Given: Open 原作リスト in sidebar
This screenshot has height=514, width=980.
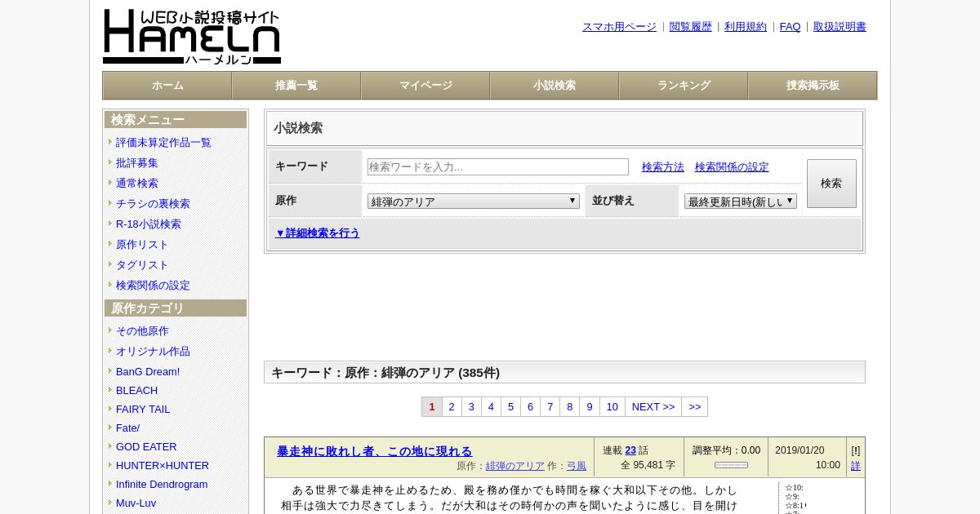Looking at the screenshot, I should (x=142, y=244).
